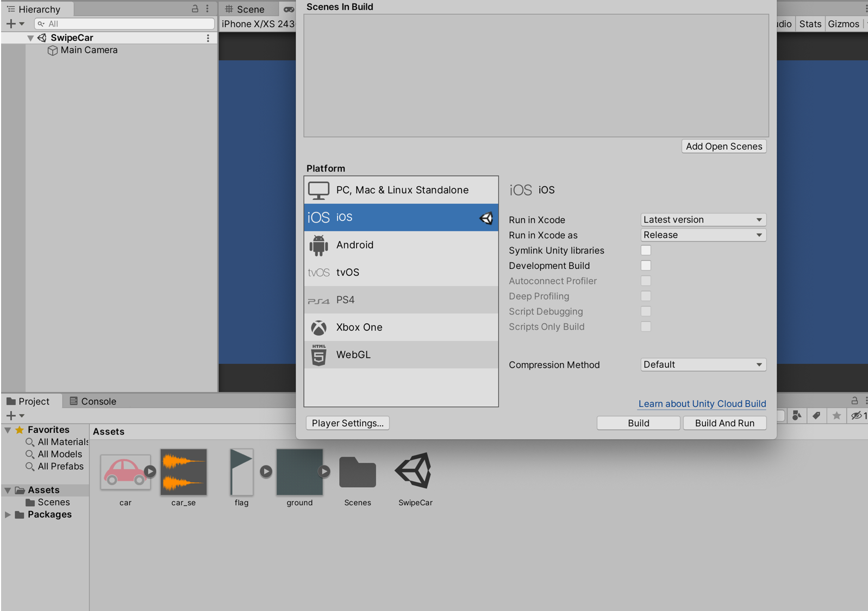Open Learn about Unity Cloud Build link
868x611 pixels.
(702, 404)
